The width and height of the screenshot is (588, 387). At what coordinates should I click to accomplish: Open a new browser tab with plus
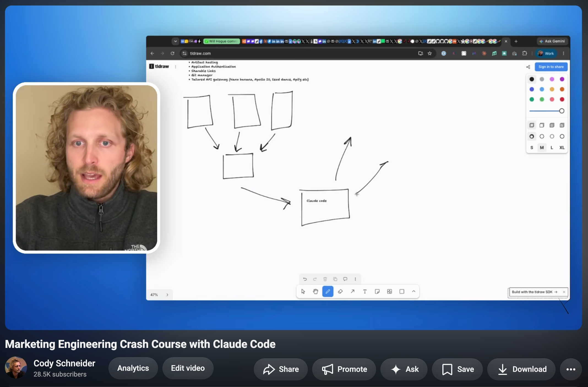(516, 41)
